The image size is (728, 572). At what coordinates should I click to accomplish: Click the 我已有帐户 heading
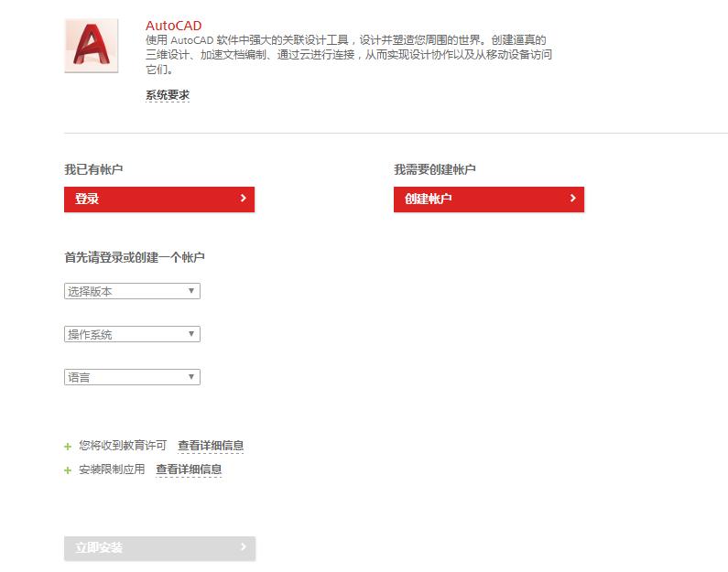click(x=93, y=169)
